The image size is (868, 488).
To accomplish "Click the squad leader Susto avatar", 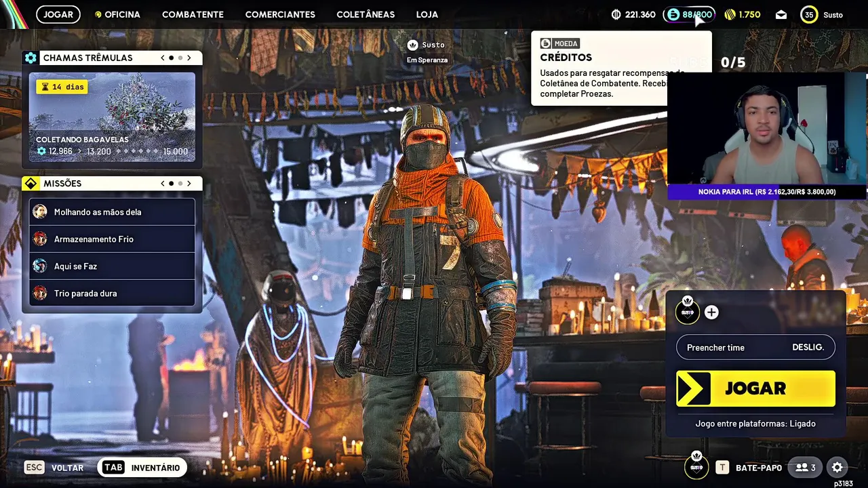I will (688, 311).
